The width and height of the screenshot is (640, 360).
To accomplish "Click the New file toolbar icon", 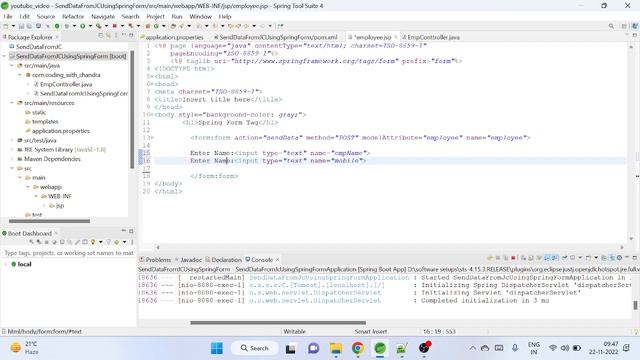I will (x=6, y=26).
